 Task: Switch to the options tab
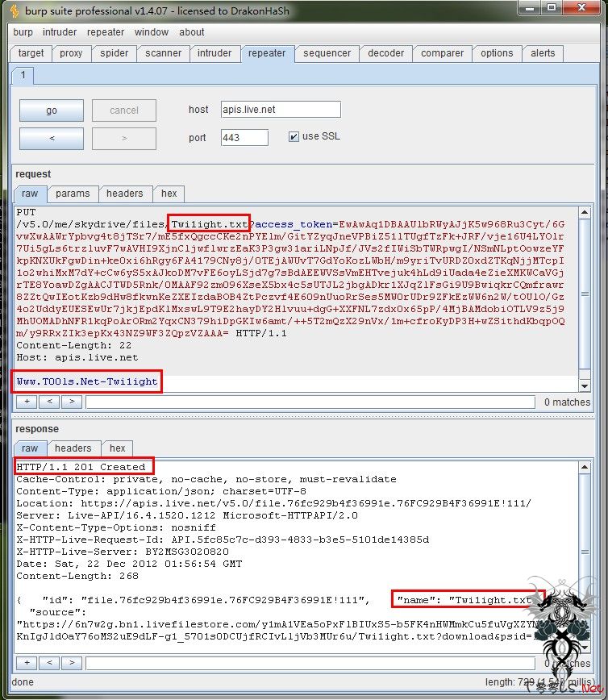(x=497, y=53)
